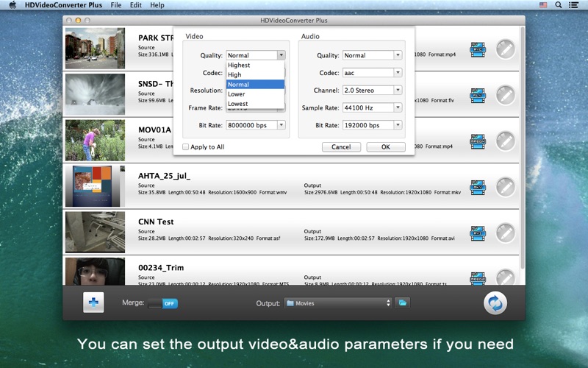588x368 pixels.
Task: Open the output folder browse icon
Action: [x=402, y=302]
